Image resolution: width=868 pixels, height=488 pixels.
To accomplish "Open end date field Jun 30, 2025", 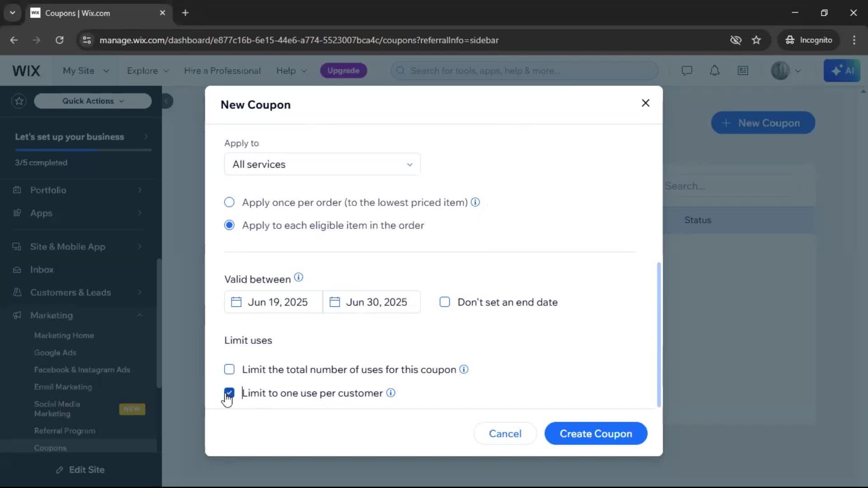I will click(x=372, y=302).
